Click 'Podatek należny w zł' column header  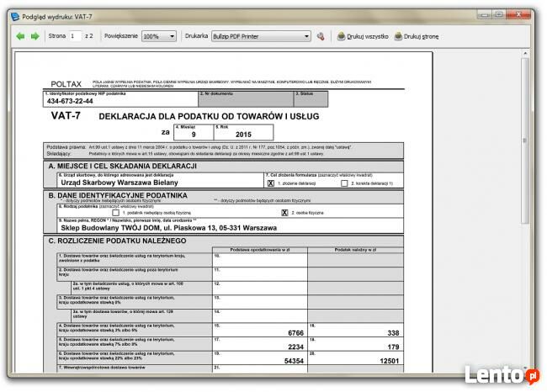pos(355,250)
